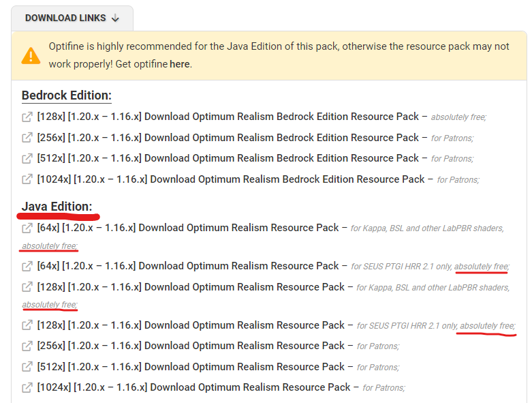Screen dimensions: 532x403
Task: Click icon beside Java 64x SEUS PTGI download
Action: click(x=27, y=266)
